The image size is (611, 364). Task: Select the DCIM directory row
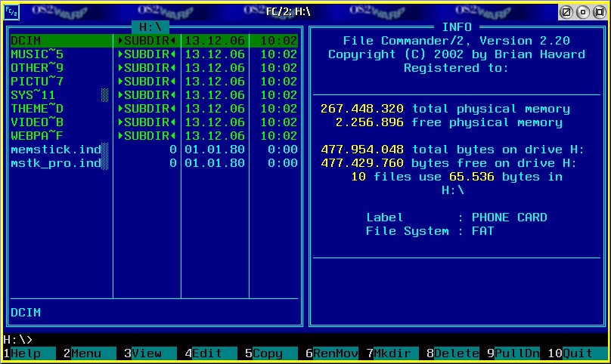(x=154, y=41)
